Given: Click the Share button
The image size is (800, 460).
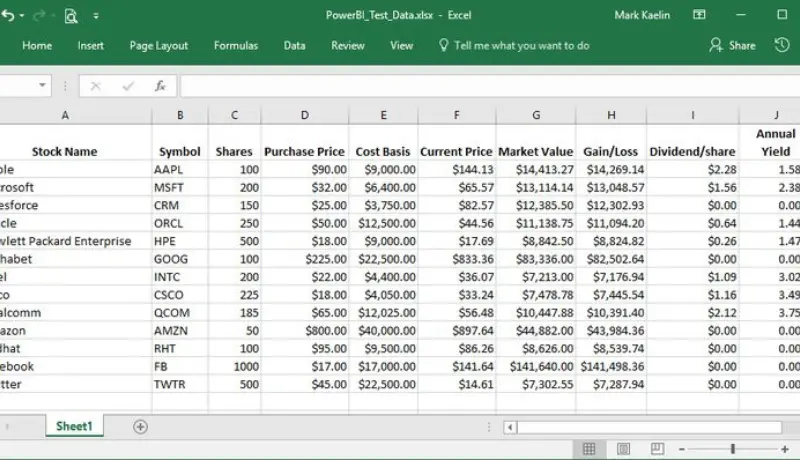Looking at the screenshot, I should (732, 45).
